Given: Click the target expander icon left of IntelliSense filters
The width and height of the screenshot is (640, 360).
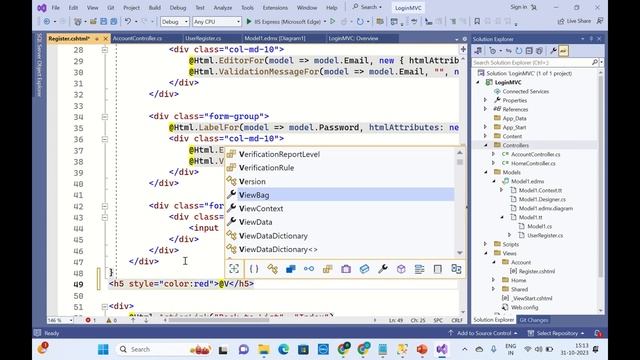Looking at the screenshot, I should coord(234,269).
